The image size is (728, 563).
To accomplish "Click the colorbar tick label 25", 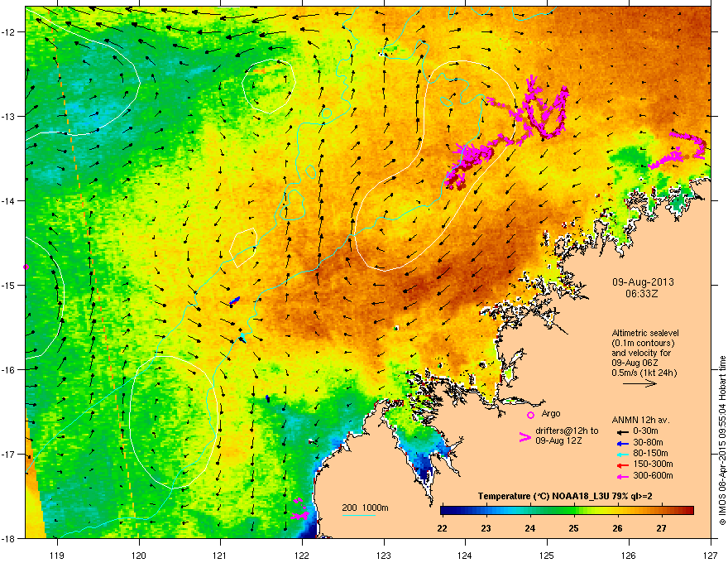I will [x=574, y=528].
